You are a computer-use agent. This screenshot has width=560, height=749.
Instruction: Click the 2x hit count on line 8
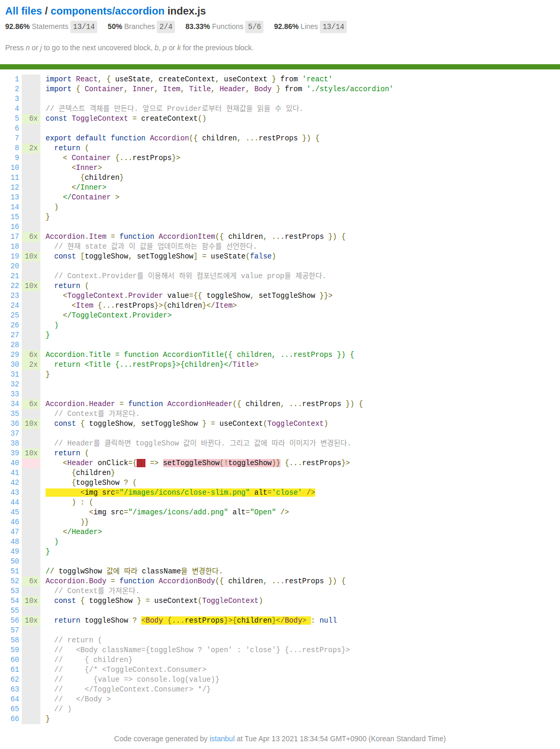[x=31, y=148]
